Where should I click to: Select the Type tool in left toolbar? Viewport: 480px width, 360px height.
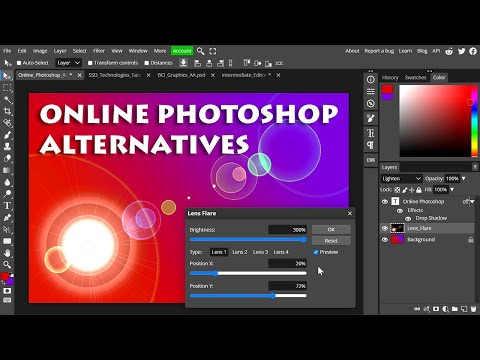coord(7,206)
